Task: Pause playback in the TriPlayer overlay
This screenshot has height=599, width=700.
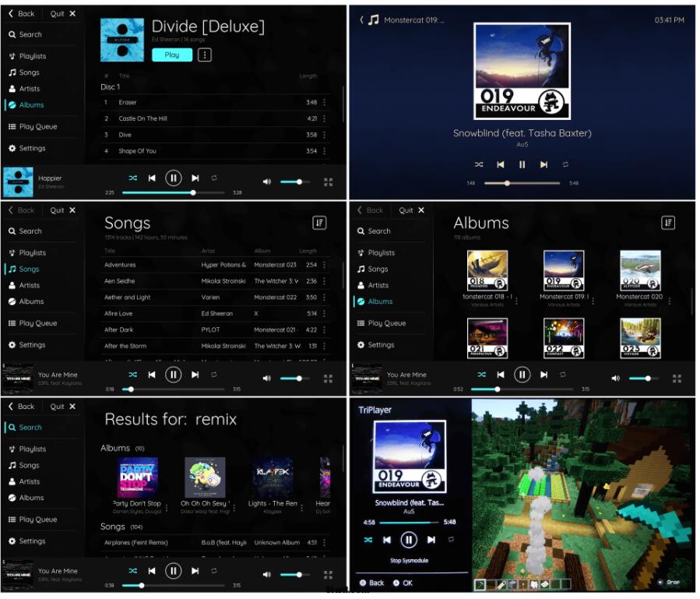Action: tap(409, 540)
